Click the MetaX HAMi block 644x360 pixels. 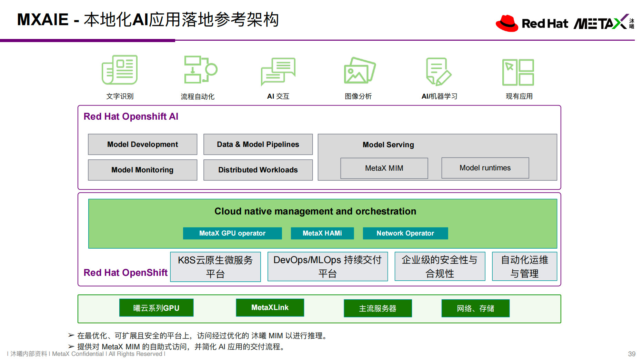[x=322, y=233]
